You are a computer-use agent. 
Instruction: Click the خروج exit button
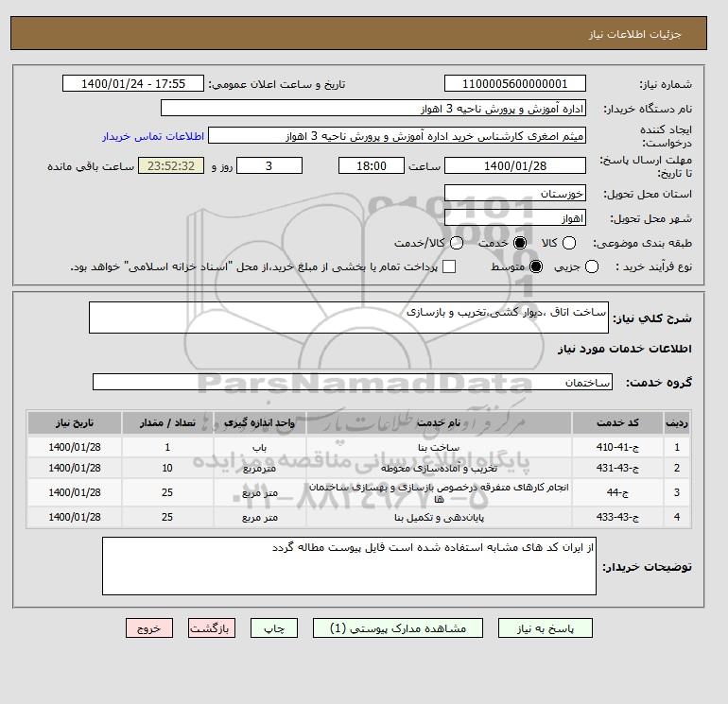pos(149,628)
